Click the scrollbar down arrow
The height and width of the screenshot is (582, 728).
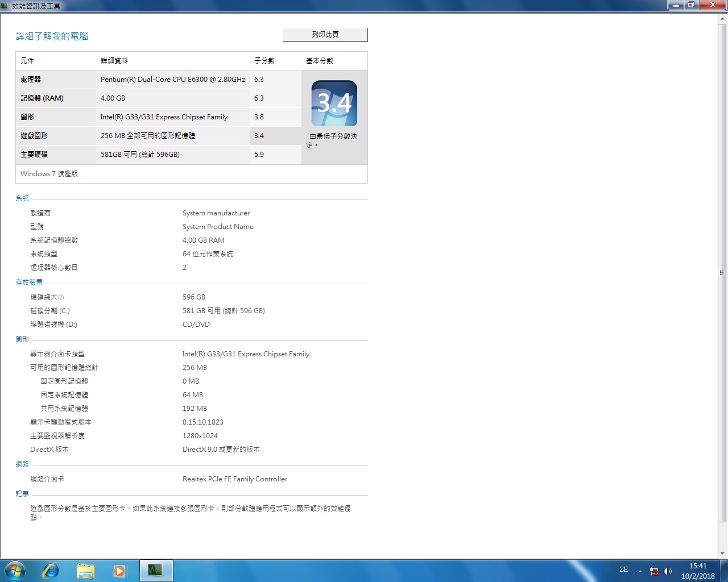tap(722, 553)
